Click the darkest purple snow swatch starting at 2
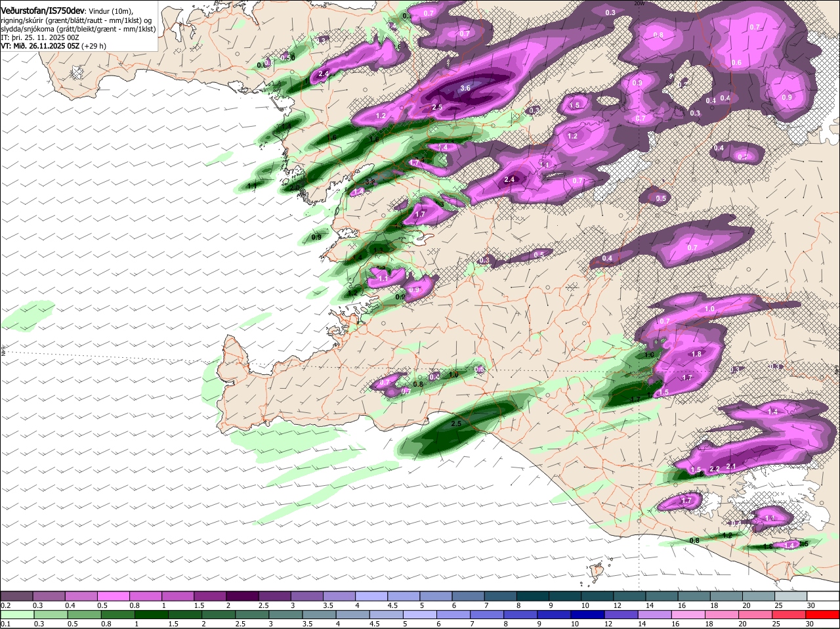Screen dimensions: 840x629 pyautogui.click(x=243, y=596)
